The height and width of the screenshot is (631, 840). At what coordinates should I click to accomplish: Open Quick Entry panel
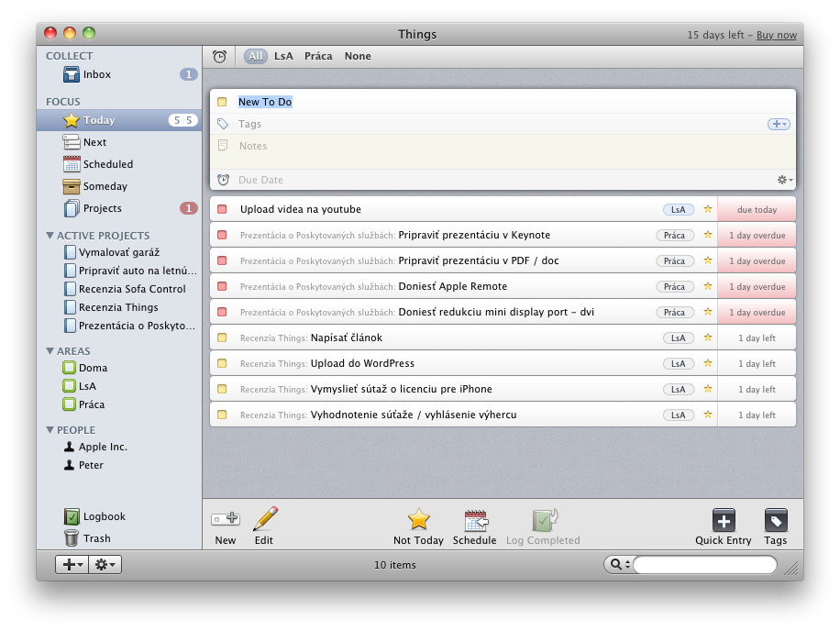click(724, 520)
